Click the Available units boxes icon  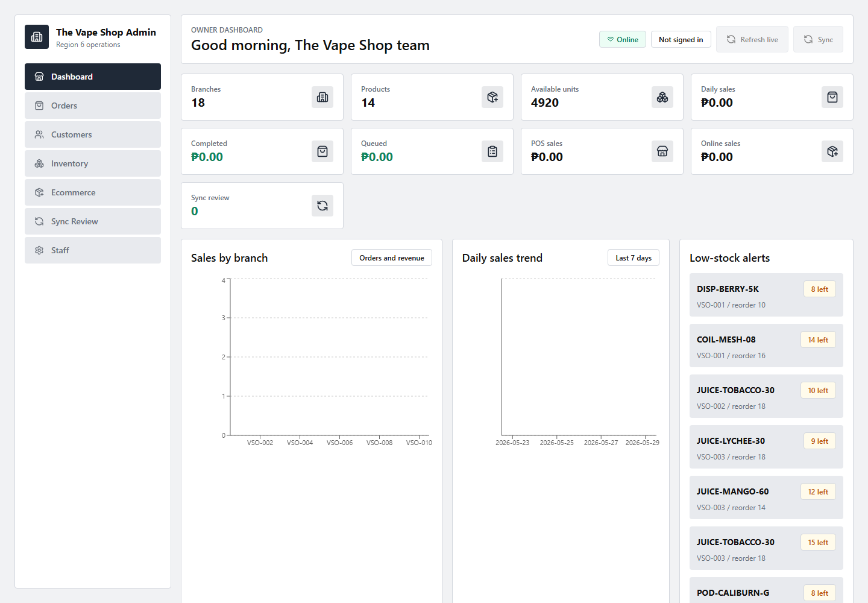662,97
